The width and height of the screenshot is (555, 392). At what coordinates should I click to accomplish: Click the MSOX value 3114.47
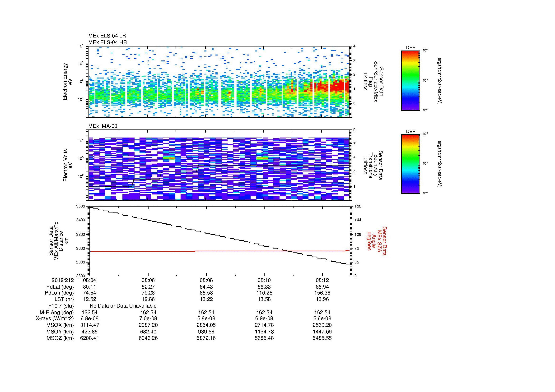(89, 325)
